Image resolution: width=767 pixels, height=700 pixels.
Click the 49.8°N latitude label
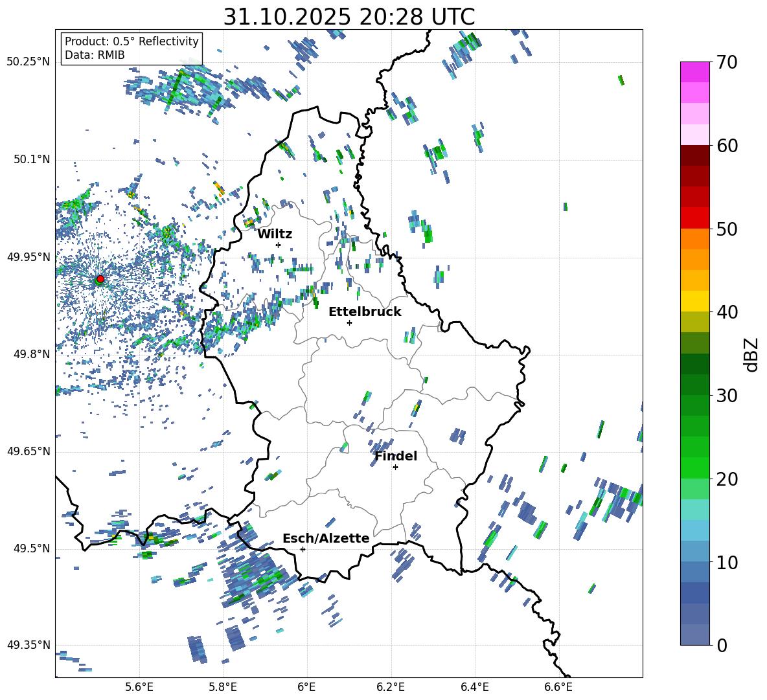coord(32,354)
